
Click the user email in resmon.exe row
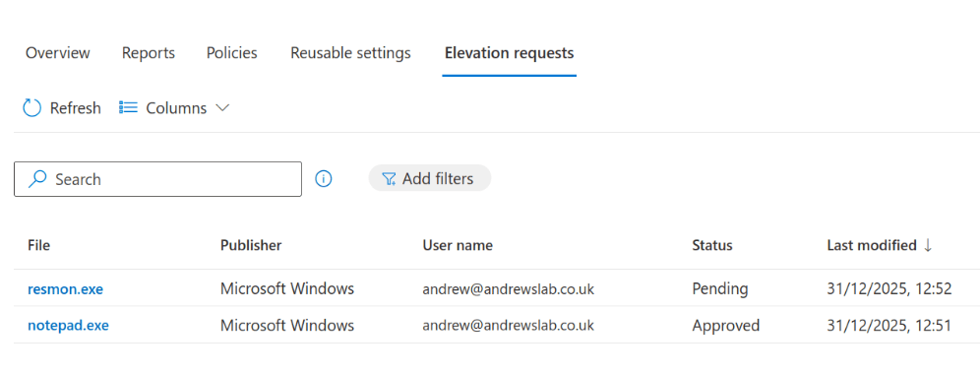tap(508, 288)
